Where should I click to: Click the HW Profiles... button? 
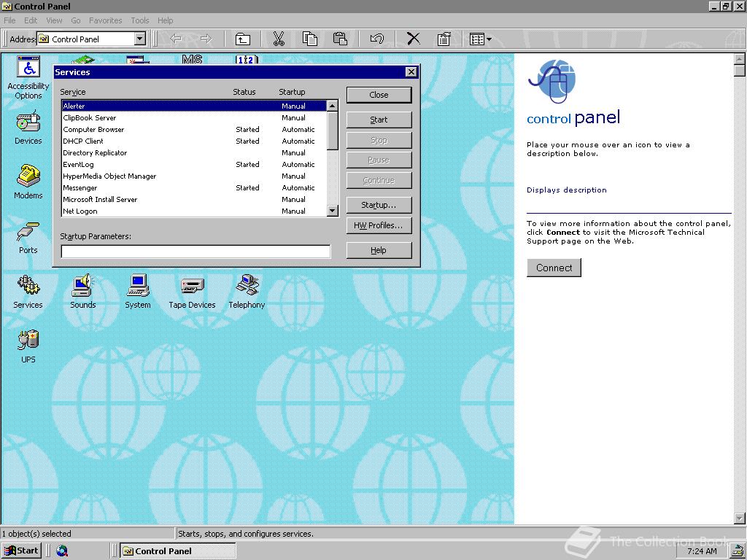pos(379,225)
